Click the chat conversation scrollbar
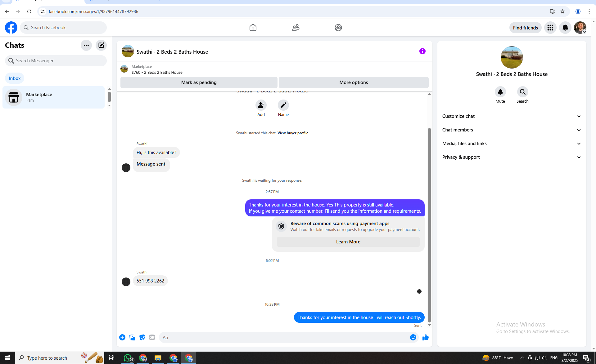The width and height of the screenshot is (596, 364). pyautogui.click(x=429, y=225)
